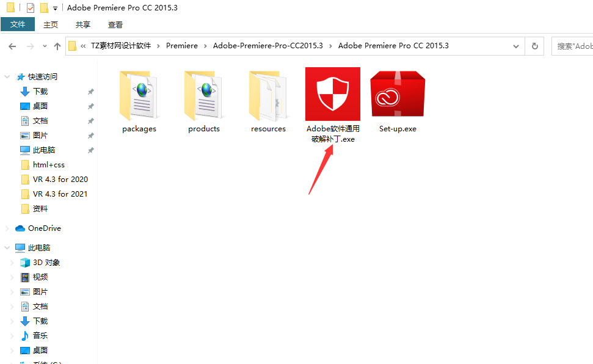Open pinned 桌面 under 快速访问
This screenshot has width=593, height=364.
point(40,106)
